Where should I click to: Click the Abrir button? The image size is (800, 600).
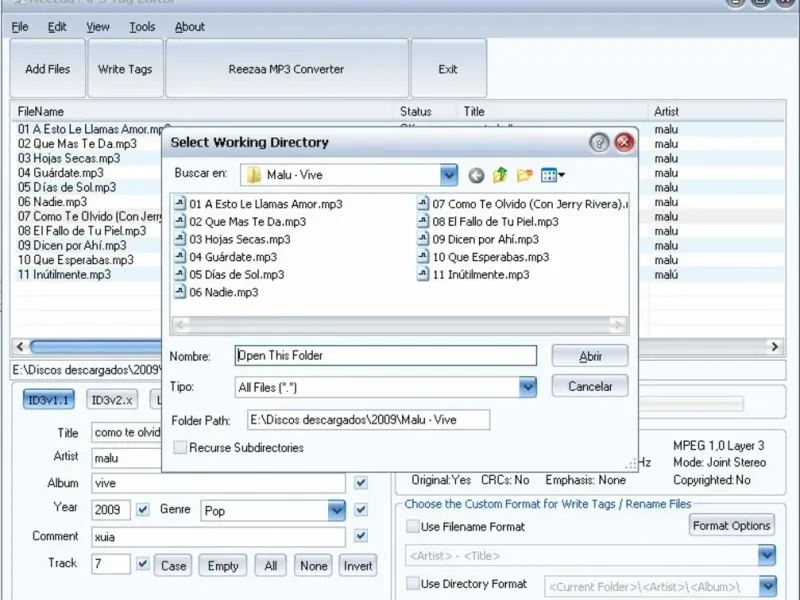coord(590,356)
